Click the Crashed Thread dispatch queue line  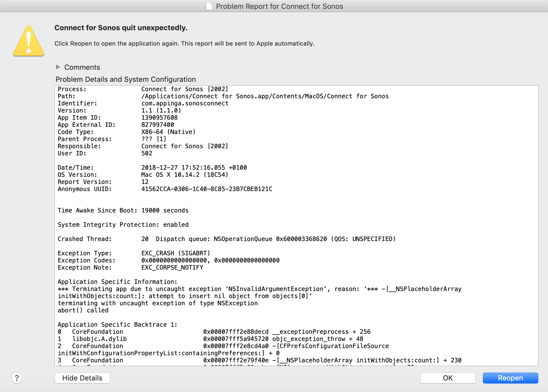point(227,239)
